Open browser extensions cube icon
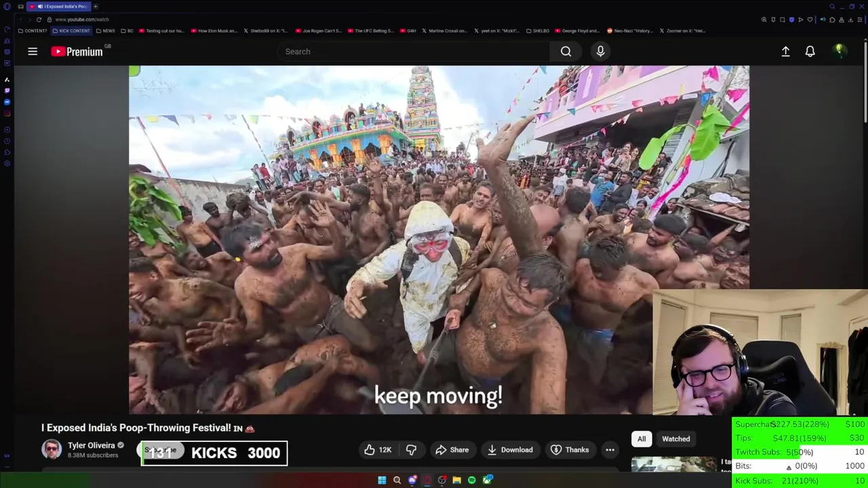Viewport: 868px width, 488px height. [x=832, y=20]
